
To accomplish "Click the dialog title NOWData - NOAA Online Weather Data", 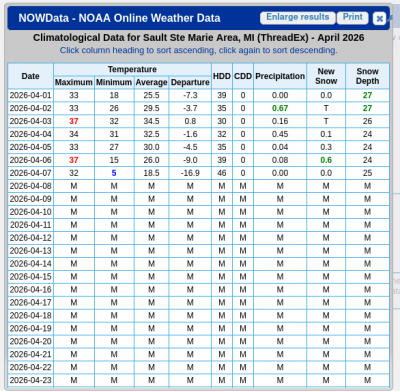I will point(119,18).
